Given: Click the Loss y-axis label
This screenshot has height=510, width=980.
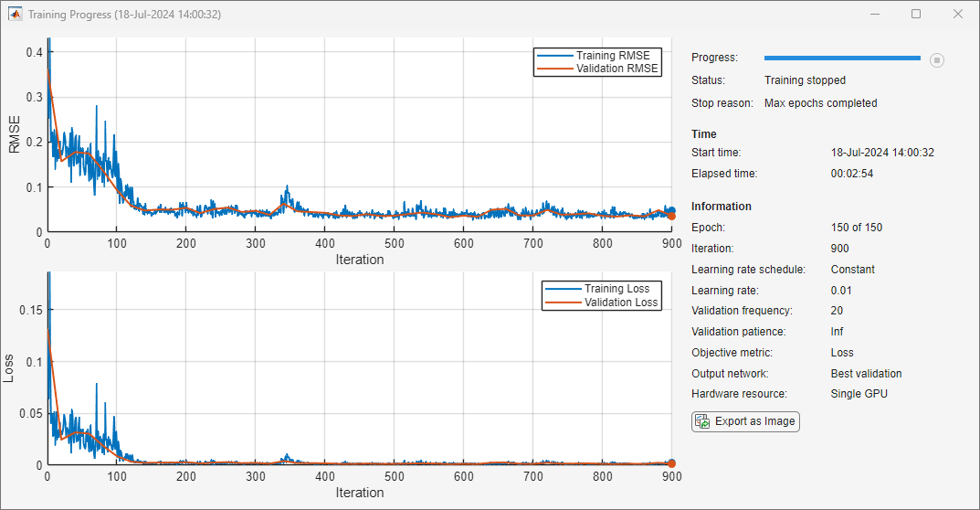Looking at the screenshot, I should pos(9,368).
